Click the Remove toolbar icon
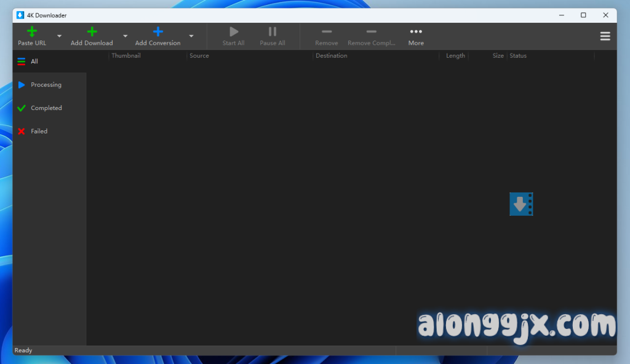Viewport: 630px width, 364px height. [x=327, y=32]
